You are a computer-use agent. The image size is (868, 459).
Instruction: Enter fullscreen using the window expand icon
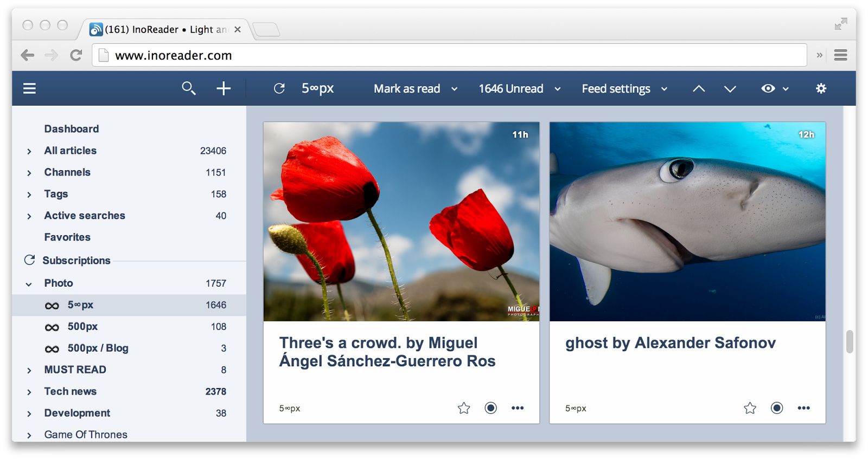point(841,24)
